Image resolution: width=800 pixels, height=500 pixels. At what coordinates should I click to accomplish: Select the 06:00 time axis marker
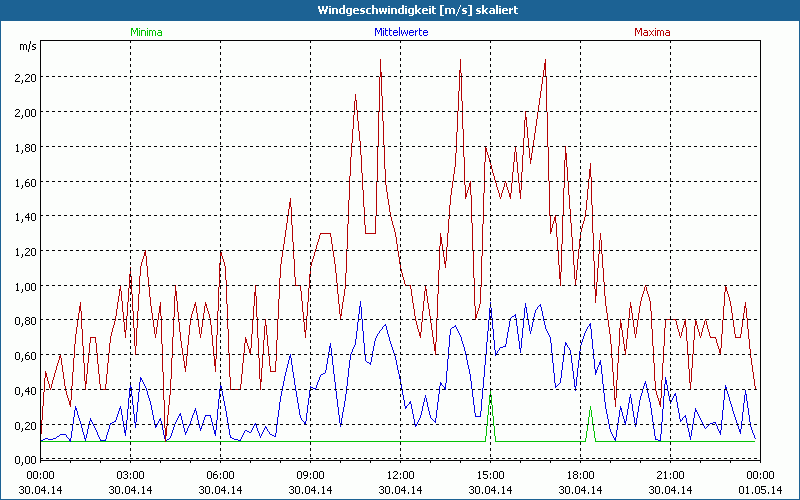[221, 475]
